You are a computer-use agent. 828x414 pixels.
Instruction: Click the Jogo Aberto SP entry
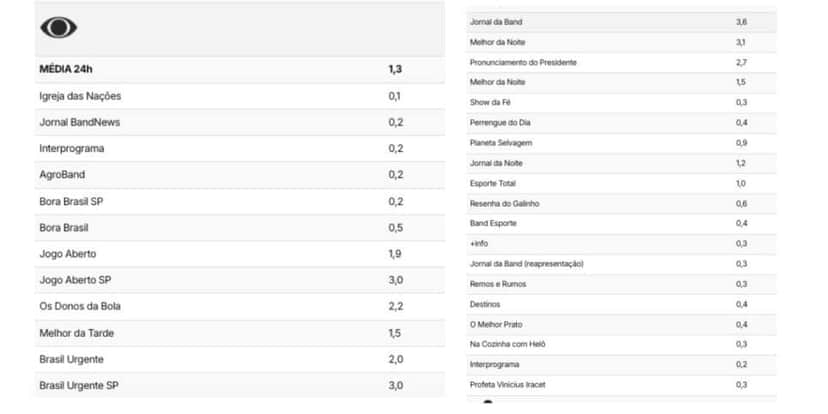tap(240, 280)
